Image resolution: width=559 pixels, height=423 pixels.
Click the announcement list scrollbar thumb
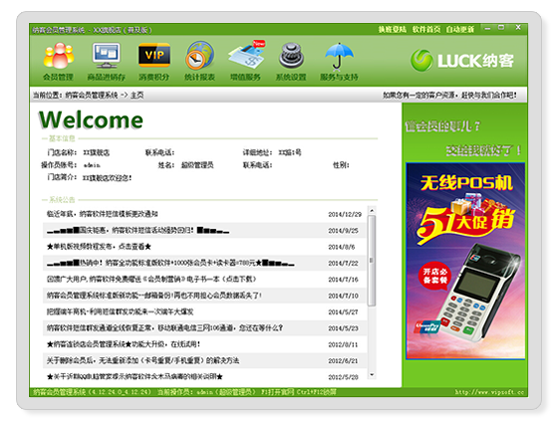point(372,260)
